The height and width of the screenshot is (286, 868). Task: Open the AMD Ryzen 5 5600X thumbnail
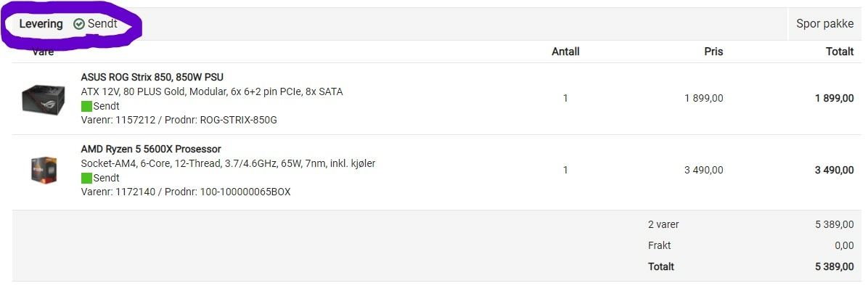(44, 170)
